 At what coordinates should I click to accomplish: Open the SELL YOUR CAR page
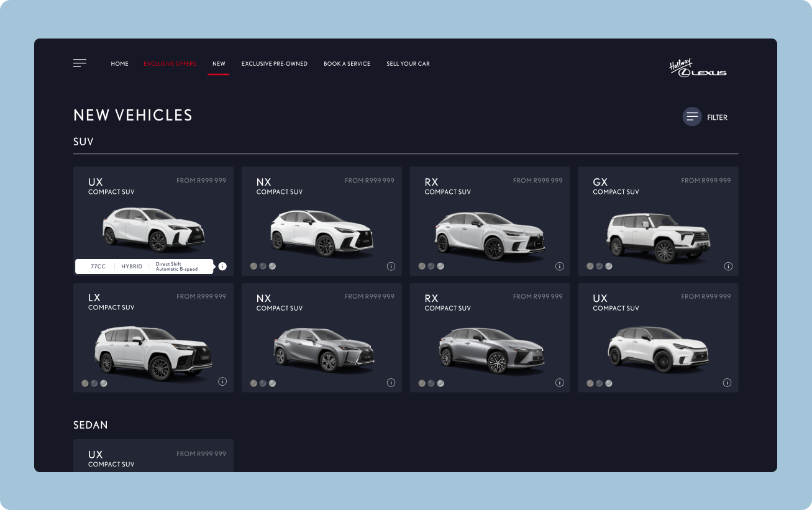click(x=408, y=64)
